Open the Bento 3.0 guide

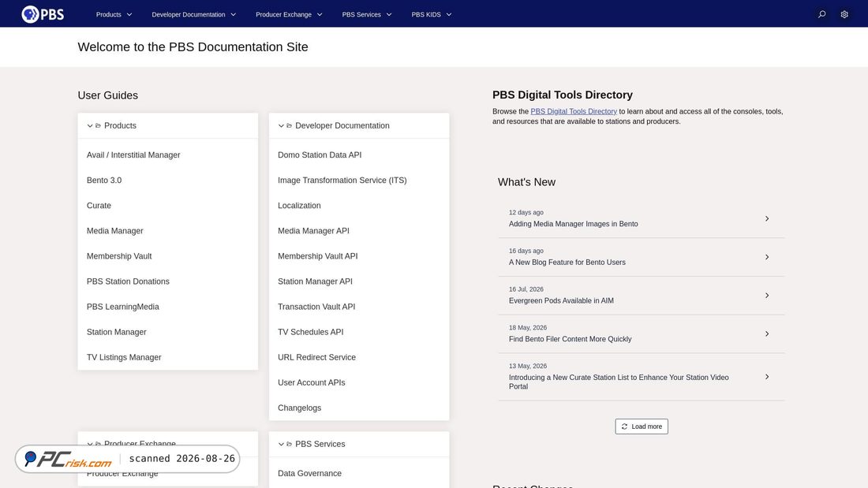pos(104,181)
